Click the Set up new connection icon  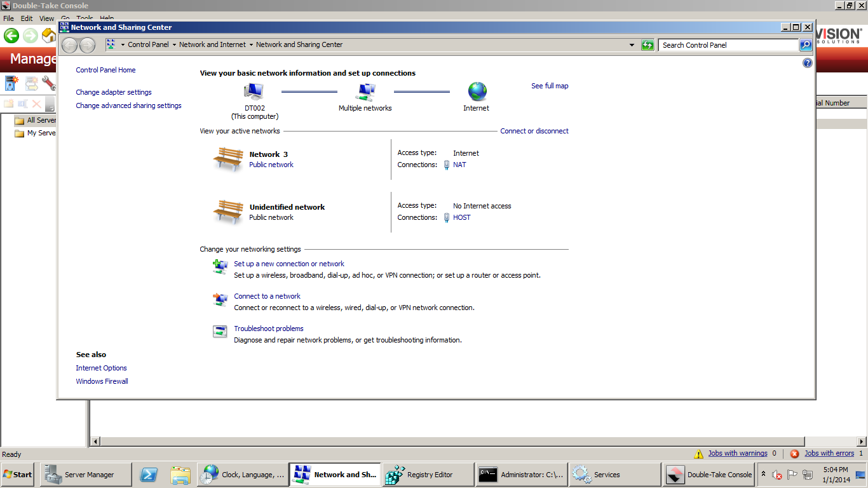[220, 266]
